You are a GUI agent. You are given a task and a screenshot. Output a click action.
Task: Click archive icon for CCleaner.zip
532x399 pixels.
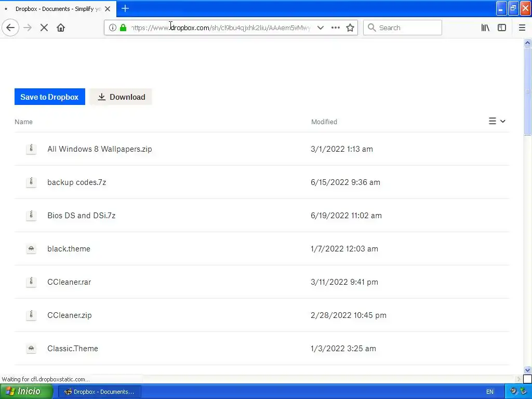[x=31, y=315]
